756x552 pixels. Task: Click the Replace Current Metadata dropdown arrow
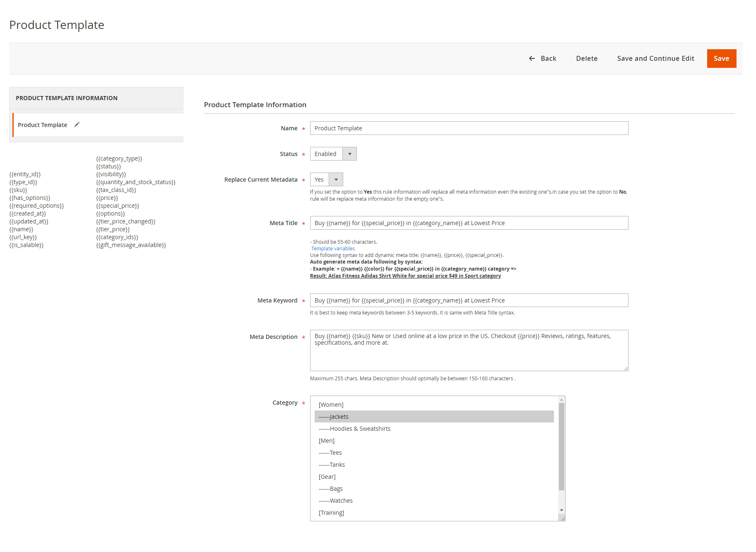coord(336,180)
